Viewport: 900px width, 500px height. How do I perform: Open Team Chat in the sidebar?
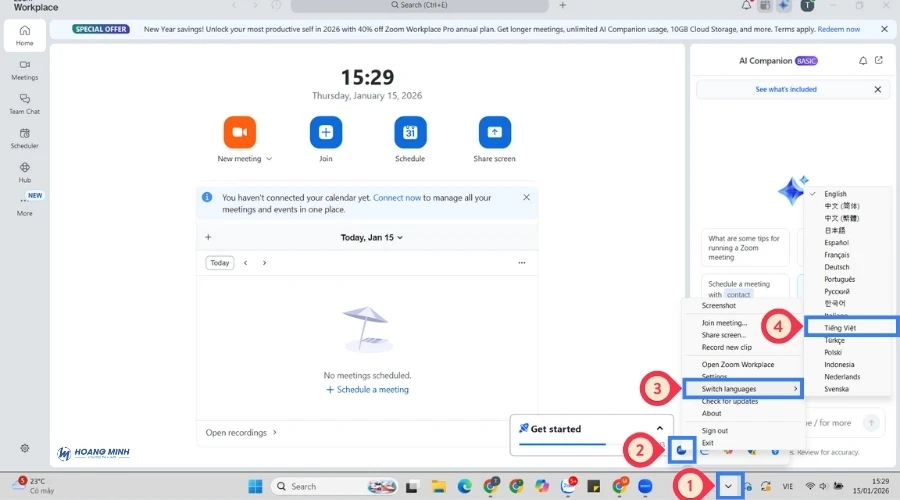pos(24,104)
